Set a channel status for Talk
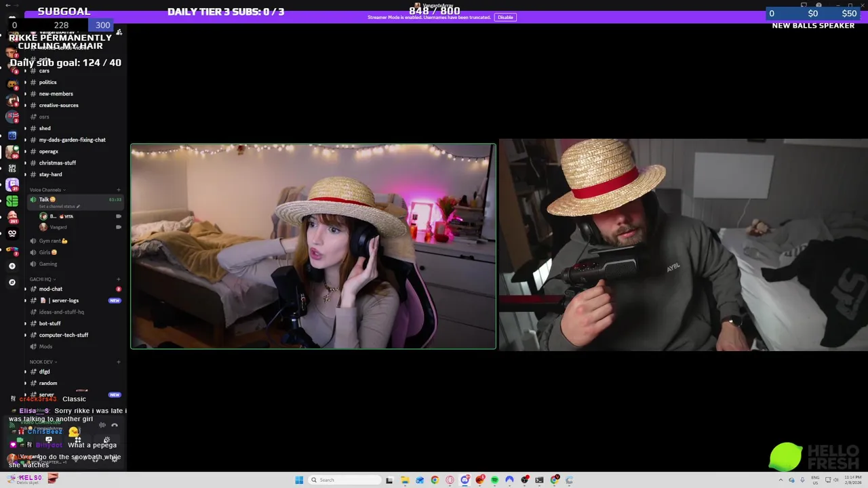Screen dimensions: 868x488 click(x=59, y=206)
